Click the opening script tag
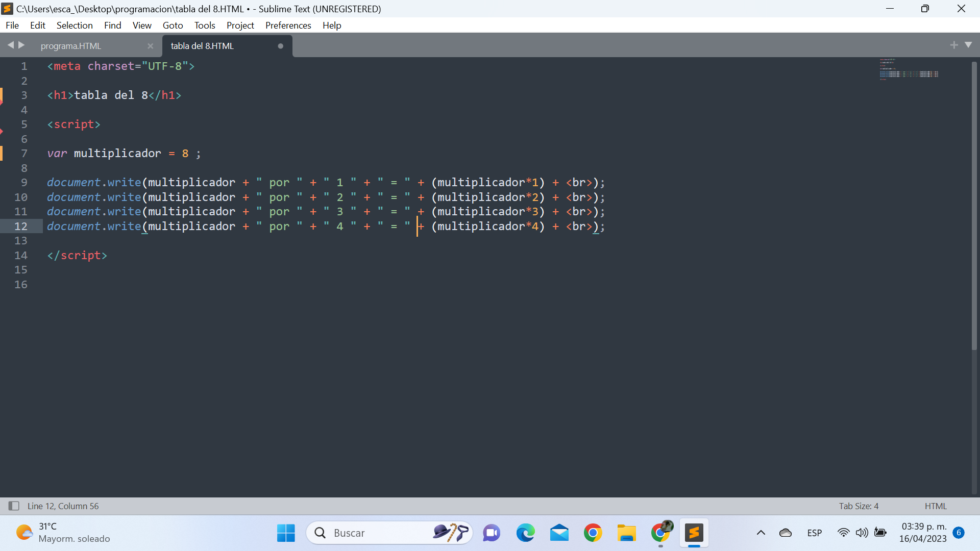 [x=73, y=124]
